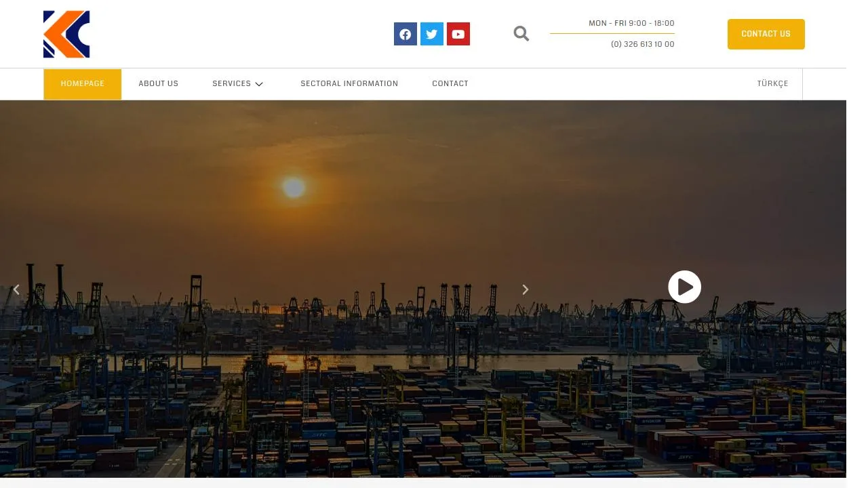The width and height of the screenshot is (868, 488).
Task: Click the yellow Contact Us button
Action: pyautogui.click(x=766, y=34)
